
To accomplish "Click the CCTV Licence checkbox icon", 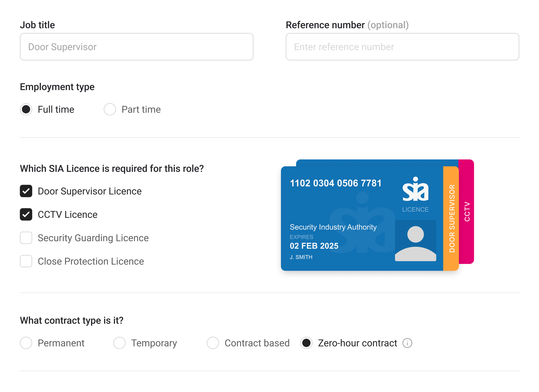I will pyautogui.click(x=26, y=214).
